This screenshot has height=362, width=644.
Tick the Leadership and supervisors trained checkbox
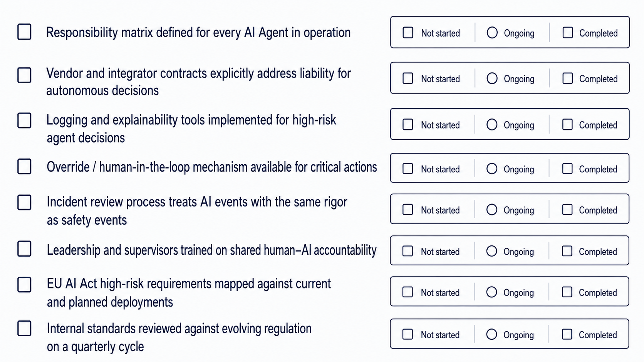pos(24,249)
